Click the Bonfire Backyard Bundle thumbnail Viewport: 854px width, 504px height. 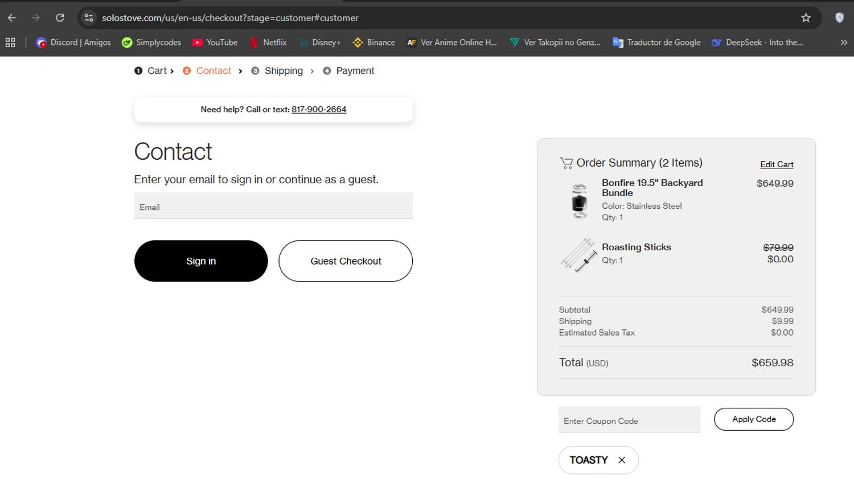(x=579, y=201)
